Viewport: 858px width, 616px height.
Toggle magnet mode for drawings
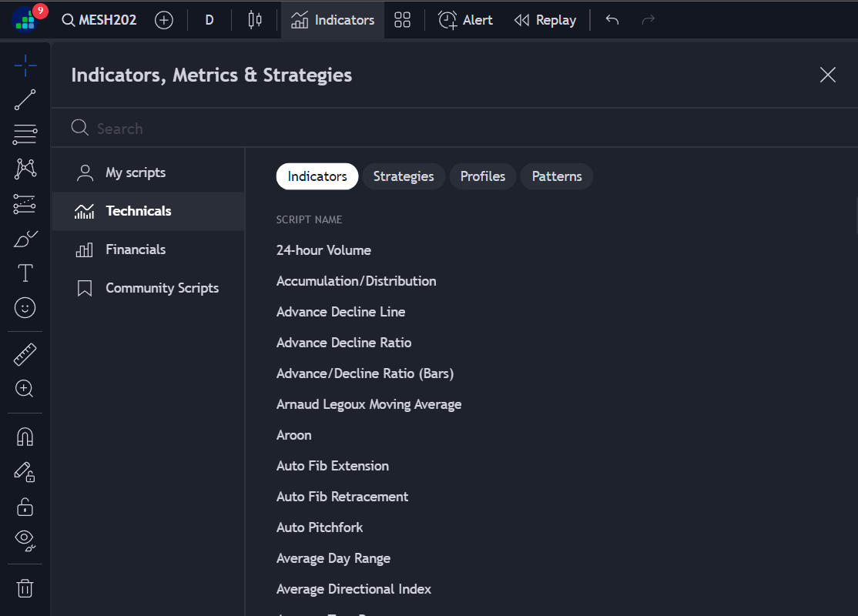tap(25, 437)
